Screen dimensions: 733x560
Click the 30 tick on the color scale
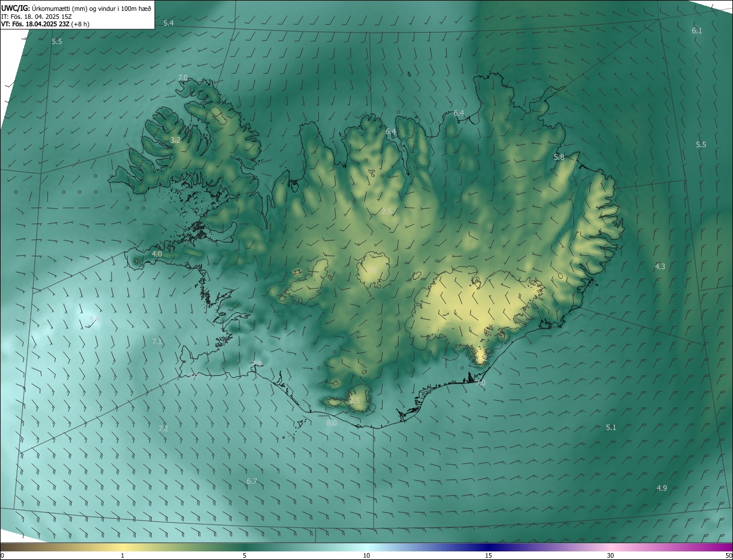pos(610,555)
